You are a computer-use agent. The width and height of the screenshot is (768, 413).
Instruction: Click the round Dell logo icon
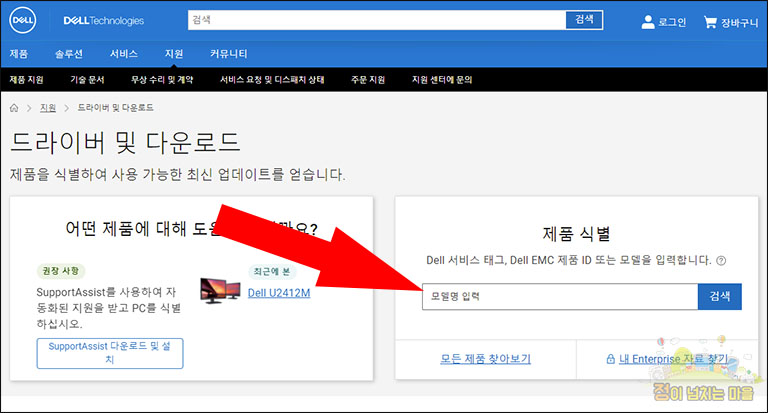(23, 21)
